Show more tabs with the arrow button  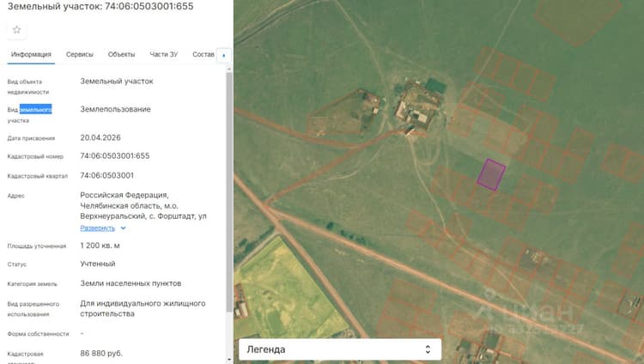click(224, 55)
